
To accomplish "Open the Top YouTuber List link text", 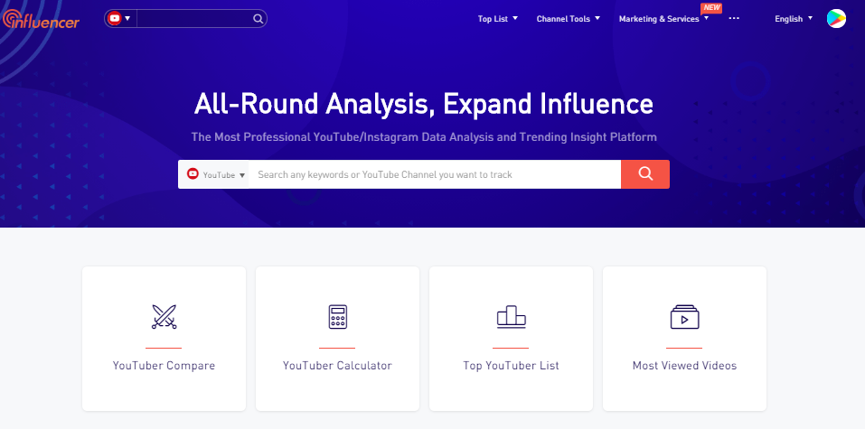I will (x=511, y=366).
